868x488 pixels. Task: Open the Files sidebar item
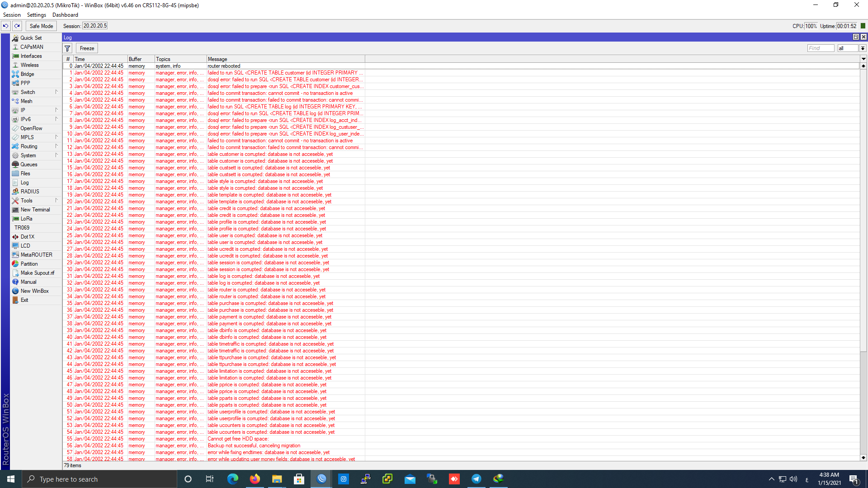click(25, 174)
